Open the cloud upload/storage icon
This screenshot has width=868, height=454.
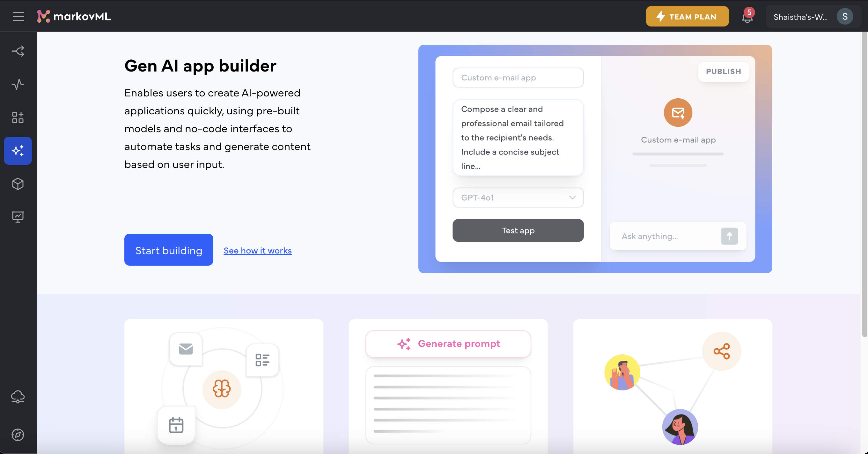click(x=18, y=397)
